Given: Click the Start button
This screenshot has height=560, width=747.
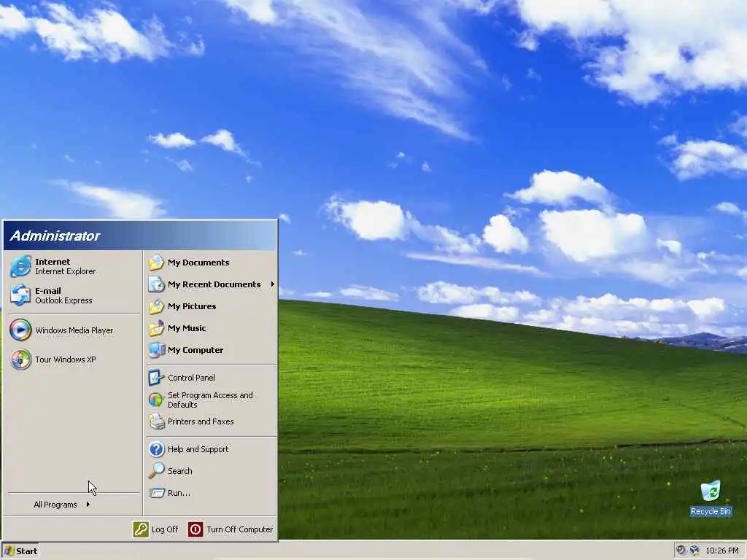Looking at the screenshot, I should click(x=20, y=551).
